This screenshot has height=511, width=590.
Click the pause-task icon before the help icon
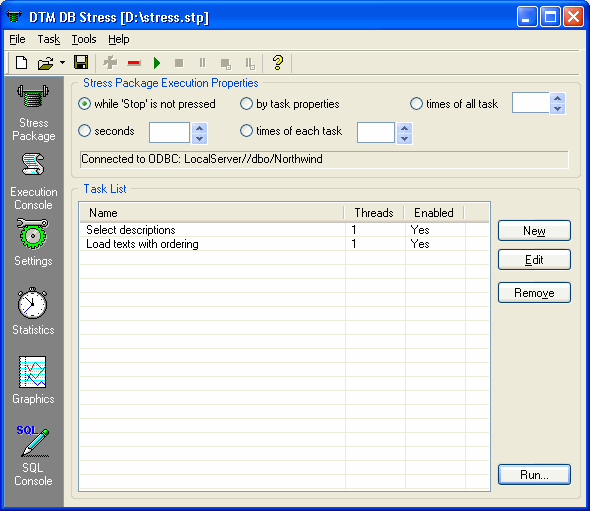[250, 64]
